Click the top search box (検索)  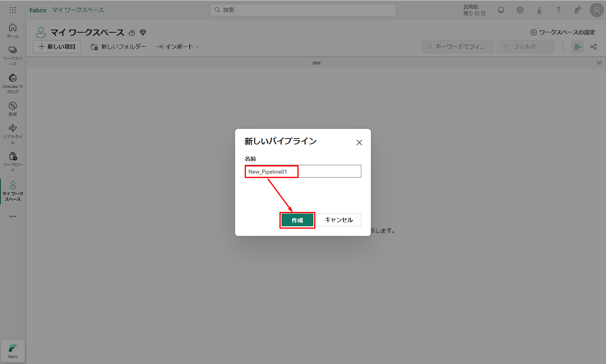303,10
